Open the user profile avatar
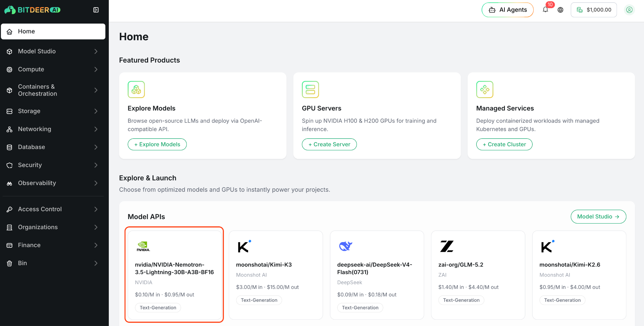644x326 pixels. 629,10
